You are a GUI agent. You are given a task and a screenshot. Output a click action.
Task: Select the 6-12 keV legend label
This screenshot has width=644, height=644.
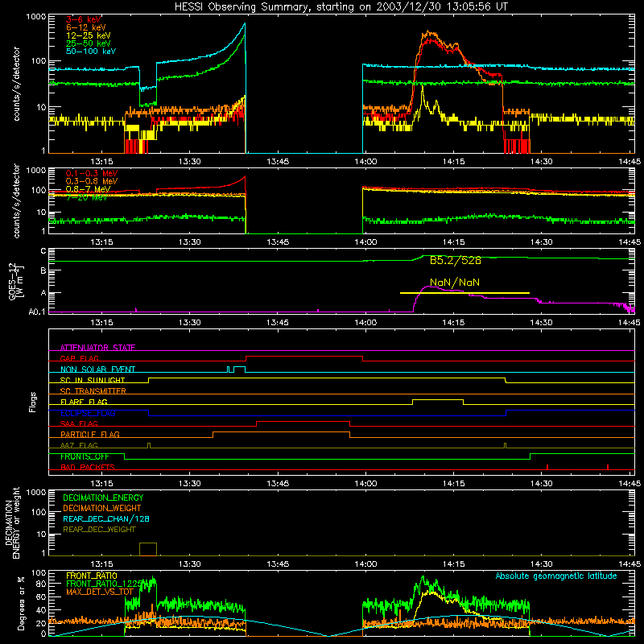click(86, 27)
